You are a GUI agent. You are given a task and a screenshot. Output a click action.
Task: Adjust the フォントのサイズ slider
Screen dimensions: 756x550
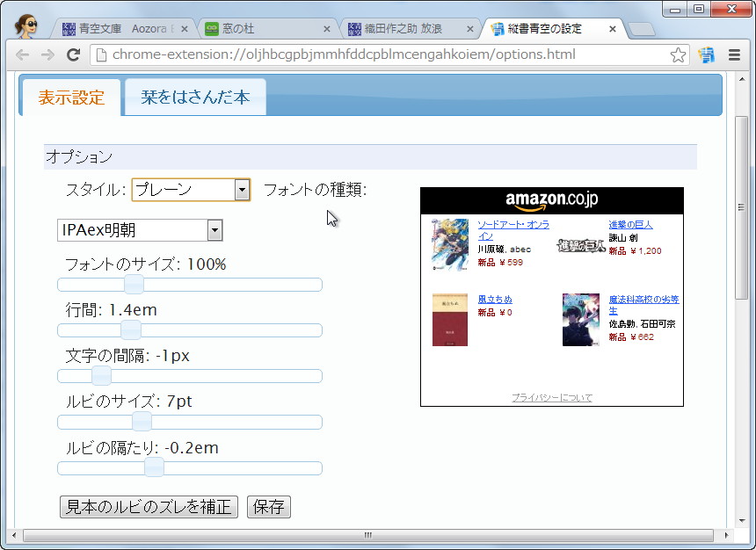pos(134,285)
